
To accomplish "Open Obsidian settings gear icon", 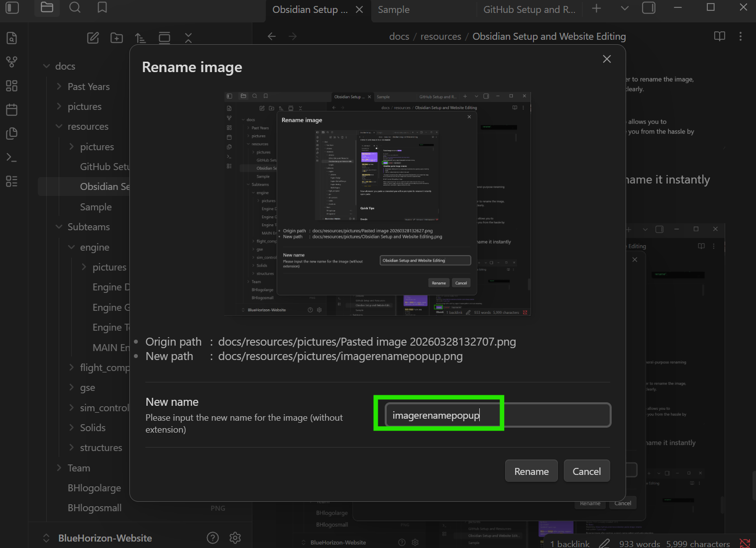I will [x=235, y=538].
